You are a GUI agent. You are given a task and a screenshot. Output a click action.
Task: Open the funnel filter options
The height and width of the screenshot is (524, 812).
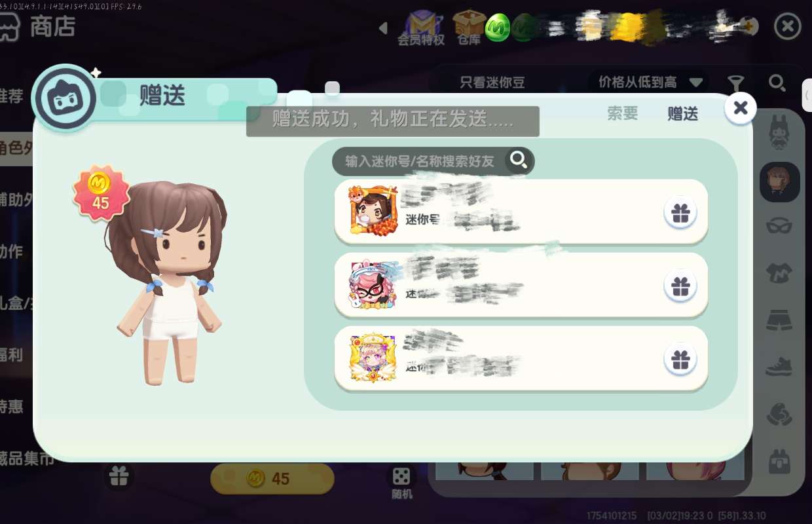[x=736, y=83]
